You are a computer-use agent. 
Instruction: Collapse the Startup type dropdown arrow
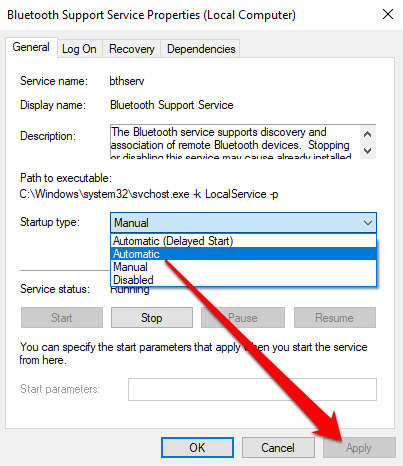click(x=368, y=223)
